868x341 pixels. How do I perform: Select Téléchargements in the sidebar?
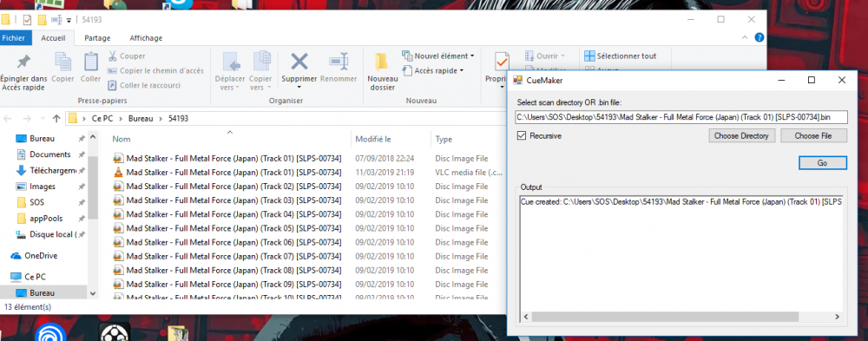(x=53, y=170)
